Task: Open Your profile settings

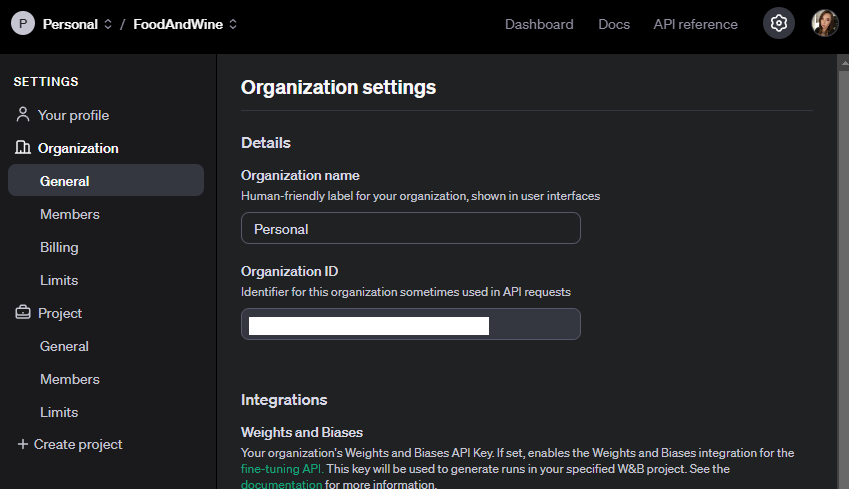Action: pos(73,115)
